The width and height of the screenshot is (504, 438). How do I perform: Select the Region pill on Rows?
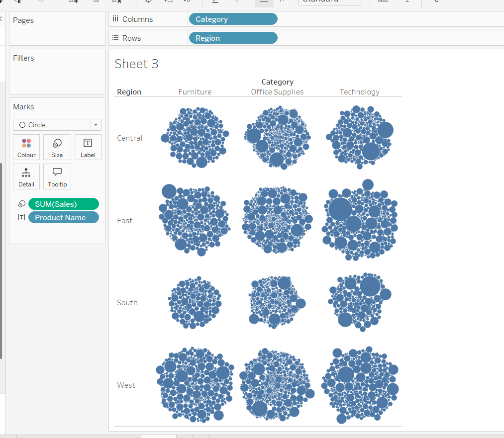tap(233, 38)
